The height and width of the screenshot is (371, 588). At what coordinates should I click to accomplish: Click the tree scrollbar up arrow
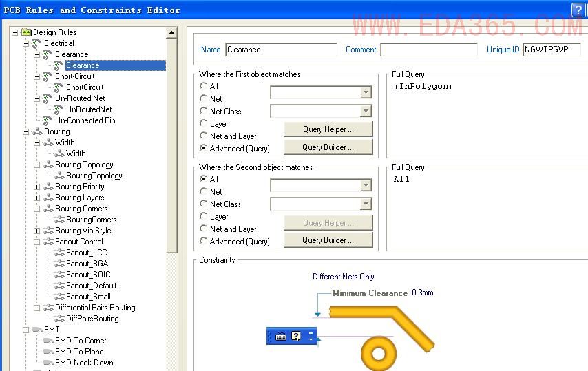[x=171, y=32]
